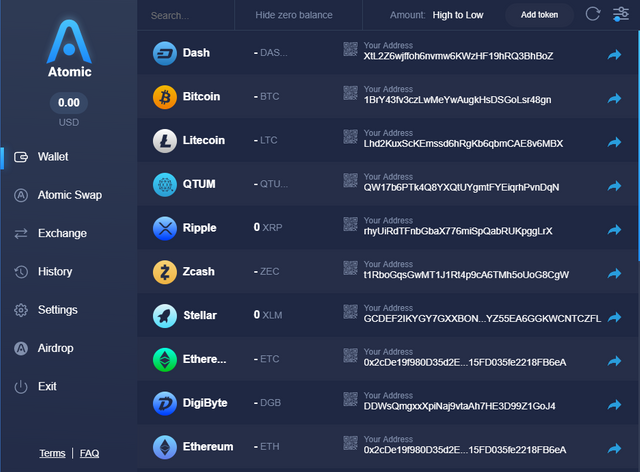Image resolution: width=640 pixels, height=472 pixels.
Task: Select the Bitcoin address 1BrY43fv3cz...
Action: pos(457,100)
